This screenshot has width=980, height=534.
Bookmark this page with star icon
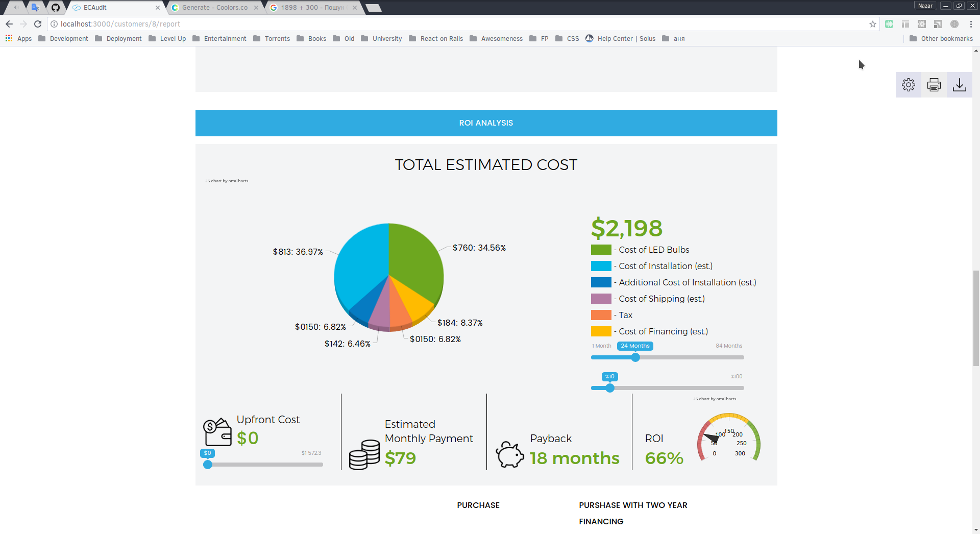pos(872,24)
